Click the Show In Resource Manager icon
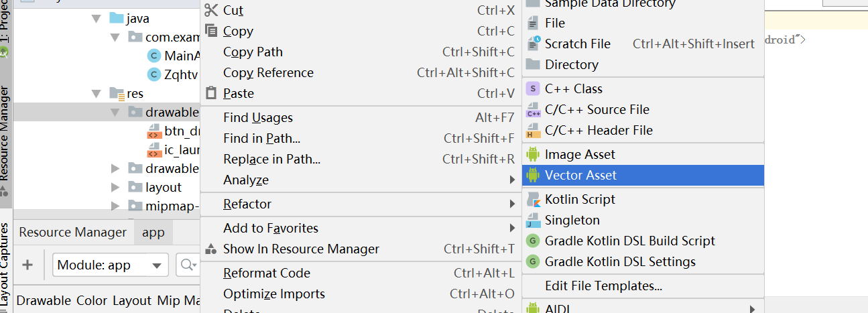Viewport: 868px width, 313px height. pos(211,249)
